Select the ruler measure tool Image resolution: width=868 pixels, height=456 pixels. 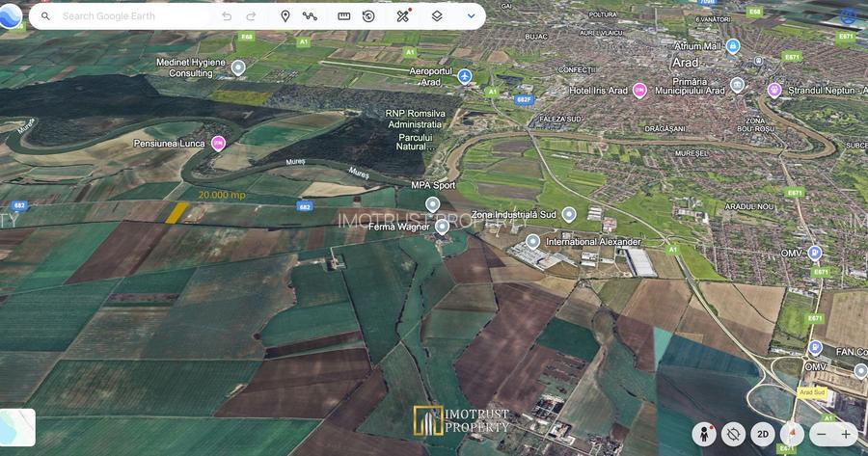pos(343,16)
